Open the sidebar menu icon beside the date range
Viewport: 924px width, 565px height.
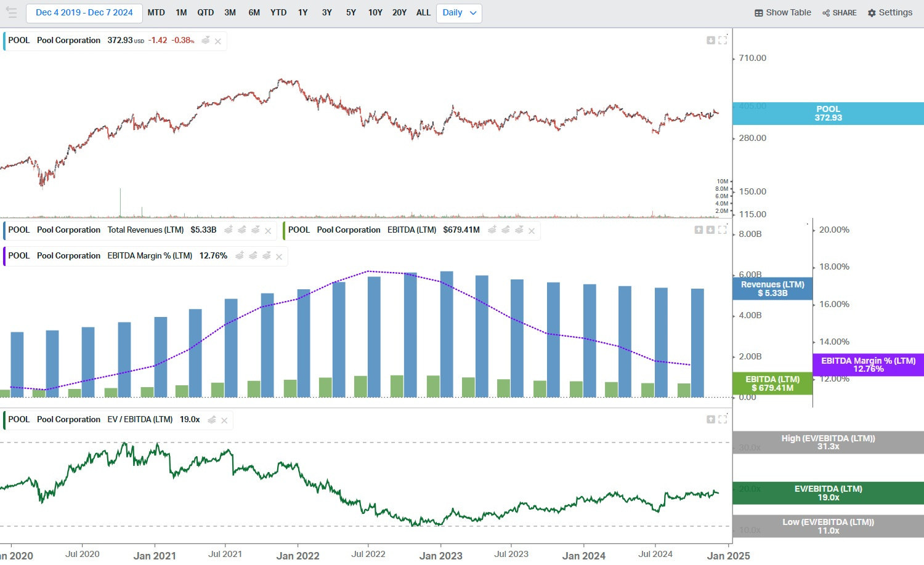(x=11, y=12)
